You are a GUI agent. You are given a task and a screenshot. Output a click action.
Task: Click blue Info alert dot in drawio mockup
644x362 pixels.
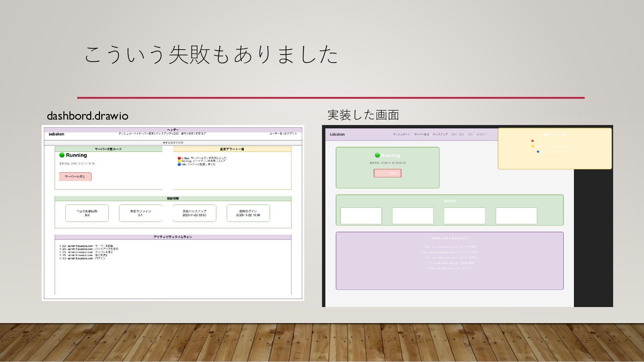[179, 164]
